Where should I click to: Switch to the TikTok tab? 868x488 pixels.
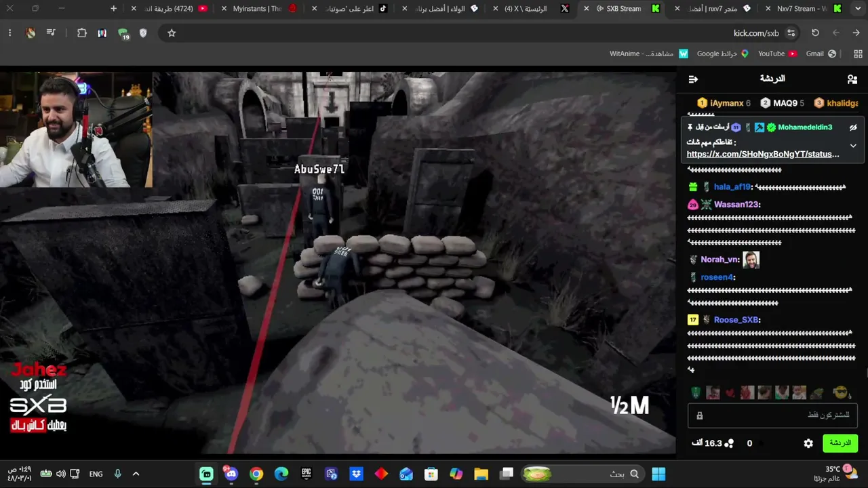point(350,9)
